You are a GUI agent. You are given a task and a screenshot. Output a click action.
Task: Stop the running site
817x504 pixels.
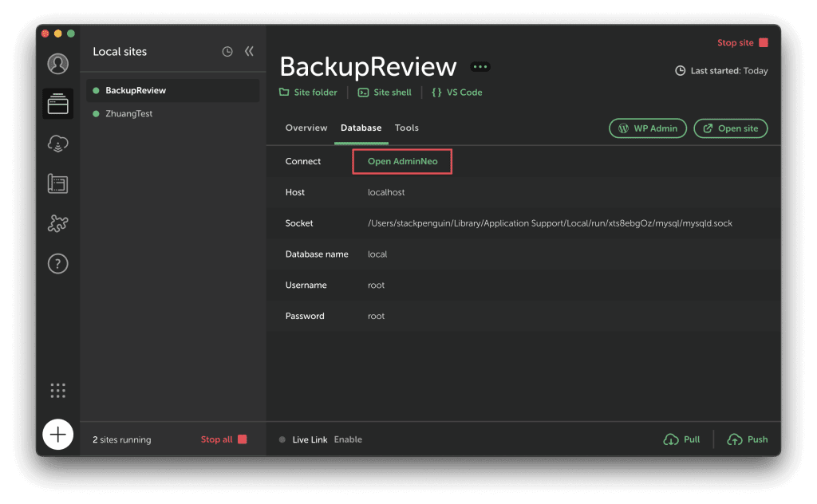click(x=742, y=43)
